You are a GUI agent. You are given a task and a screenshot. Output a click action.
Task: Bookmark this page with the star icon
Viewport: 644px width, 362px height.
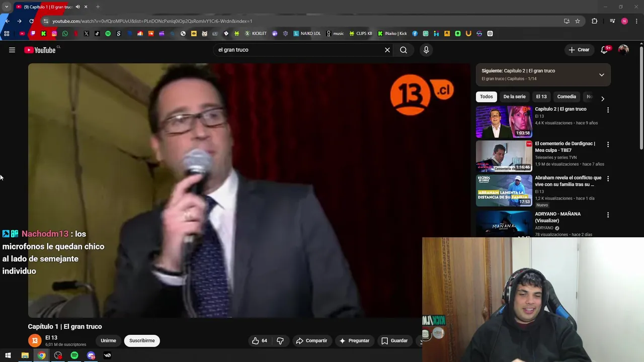[x=578, y=21]
